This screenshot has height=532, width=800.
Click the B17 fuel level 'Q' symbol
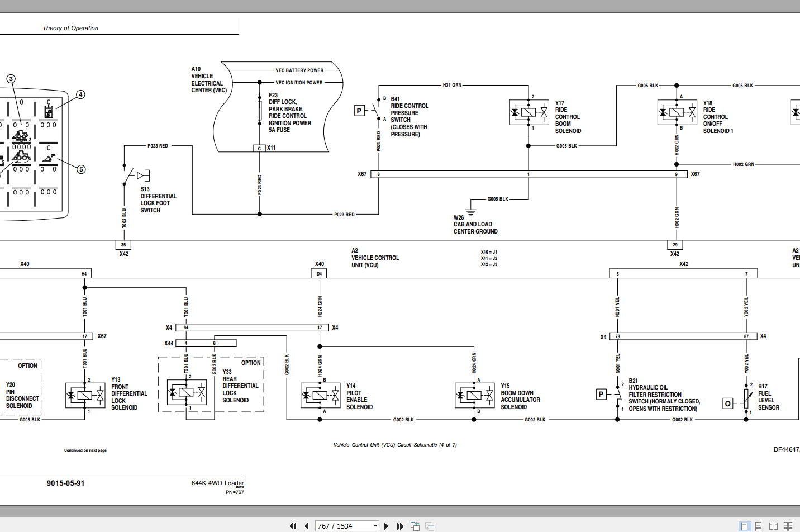click(x=727, y=403)
